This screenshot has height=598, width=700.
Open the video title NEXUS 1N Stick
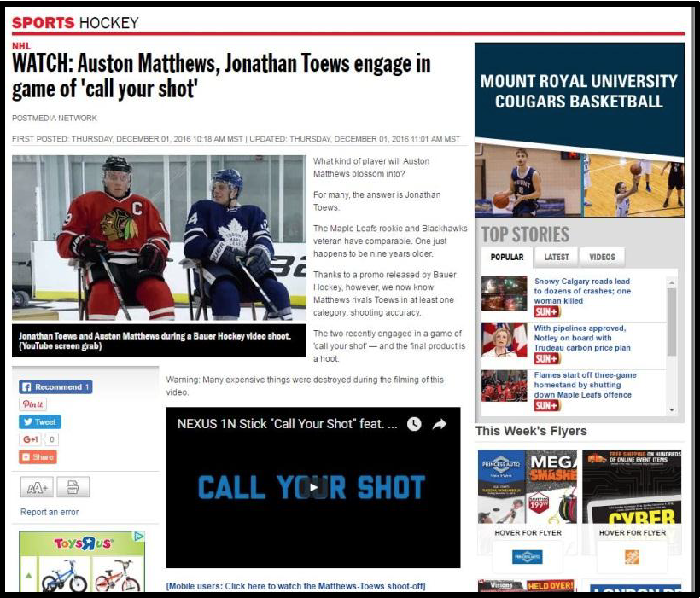click(287, 423)
